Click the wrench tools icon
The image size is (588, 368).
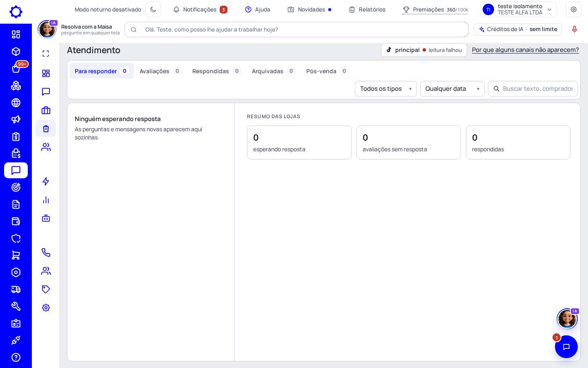16,306
